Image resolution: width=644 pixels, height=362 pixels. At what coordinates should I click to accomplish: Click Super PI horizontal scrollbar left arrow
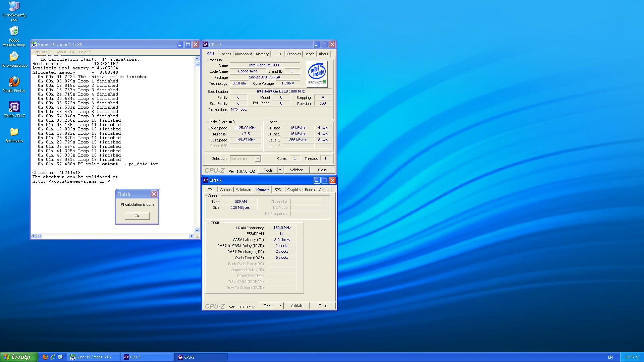(x=33, y=236)
